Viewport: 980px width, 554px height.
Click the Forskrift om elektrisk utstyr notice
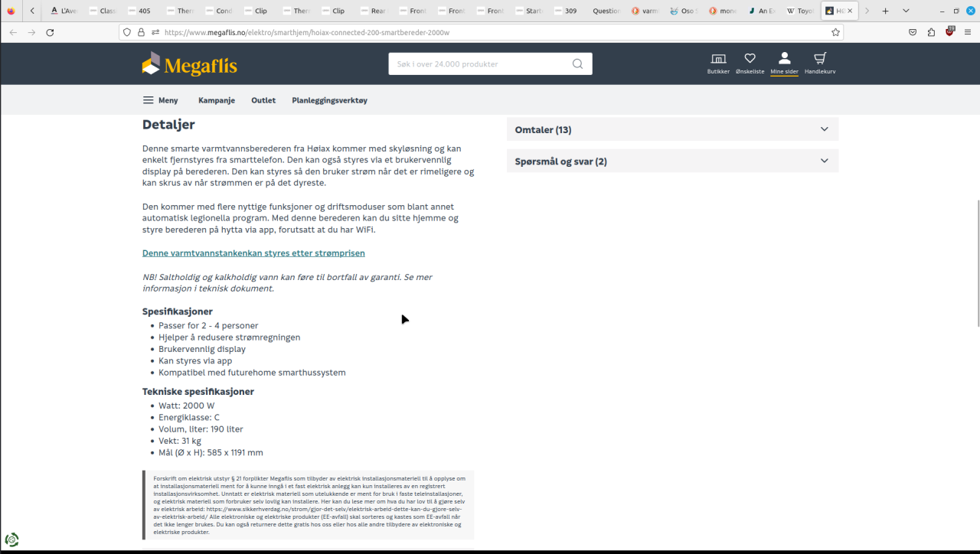[x=309, y=505]
